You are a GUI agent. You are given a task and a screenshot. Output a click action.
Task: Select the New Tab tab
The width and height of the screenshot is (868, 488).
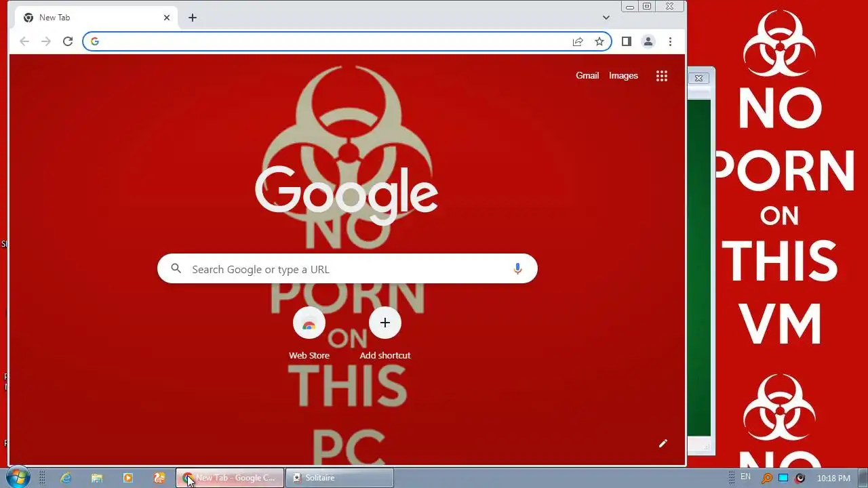pyautogui.click(x=95, y=18)
